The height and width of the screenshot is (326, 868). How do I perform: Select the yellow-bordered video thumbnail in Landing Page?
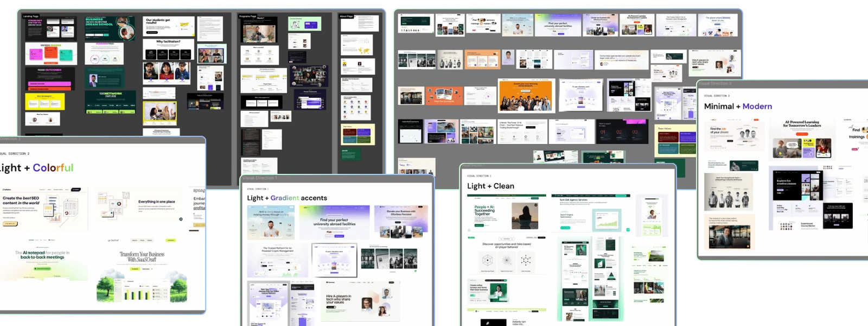[159, 113]
